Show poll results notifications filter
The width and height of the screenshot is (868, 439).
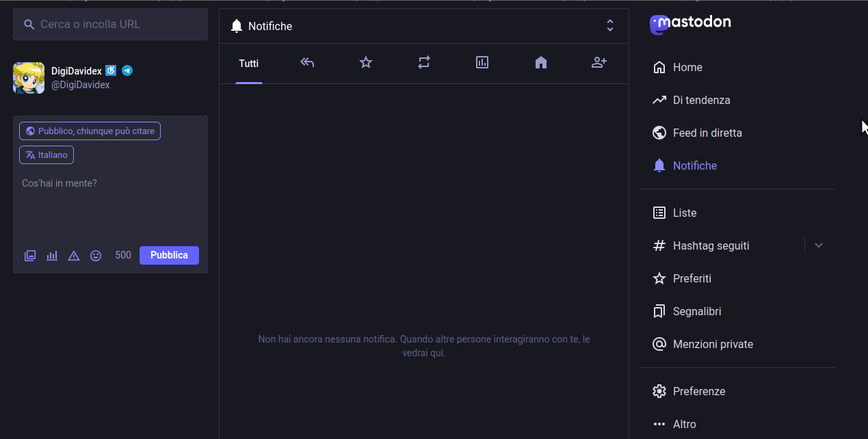482,63
